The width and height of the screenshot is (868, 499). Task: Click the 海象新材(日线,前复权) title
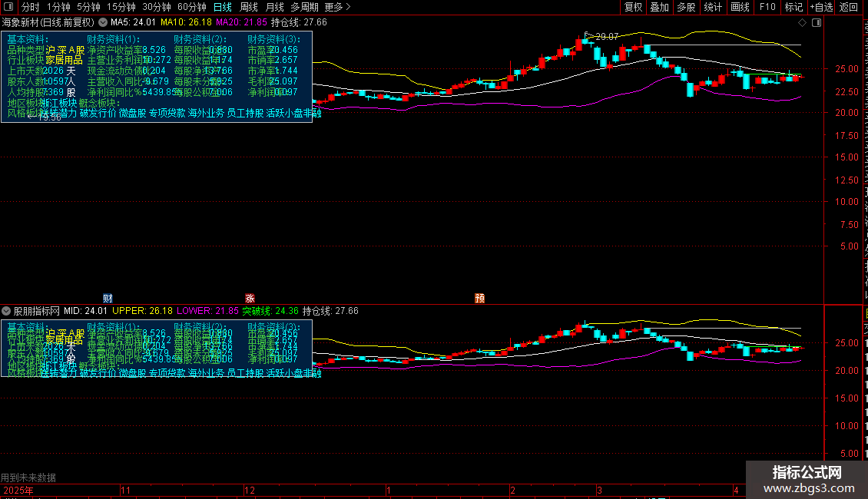point(48,23)
